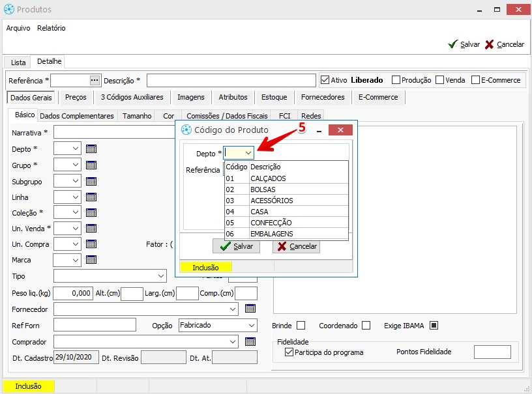Click the ellipsis button next to Referência
532x394 pixels.
95,80
